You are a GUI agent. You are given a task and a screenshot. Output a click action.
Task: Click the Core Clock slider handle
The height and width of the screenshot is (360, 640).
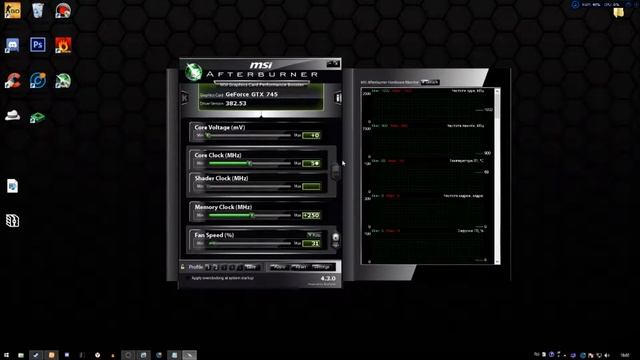tap(250, 163)
